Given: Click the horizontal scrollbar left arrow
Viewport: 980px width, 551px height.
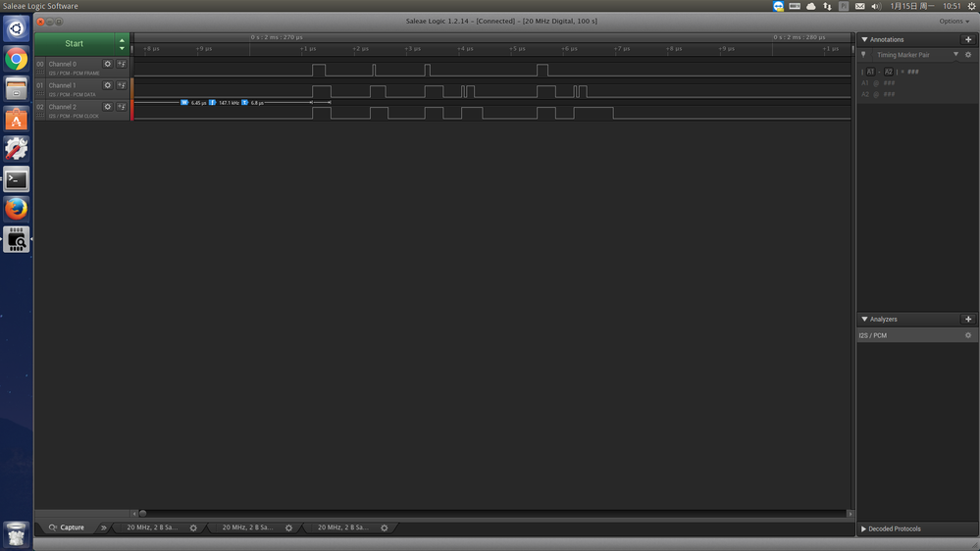Looking at the screenshot, I should point(134,514).
